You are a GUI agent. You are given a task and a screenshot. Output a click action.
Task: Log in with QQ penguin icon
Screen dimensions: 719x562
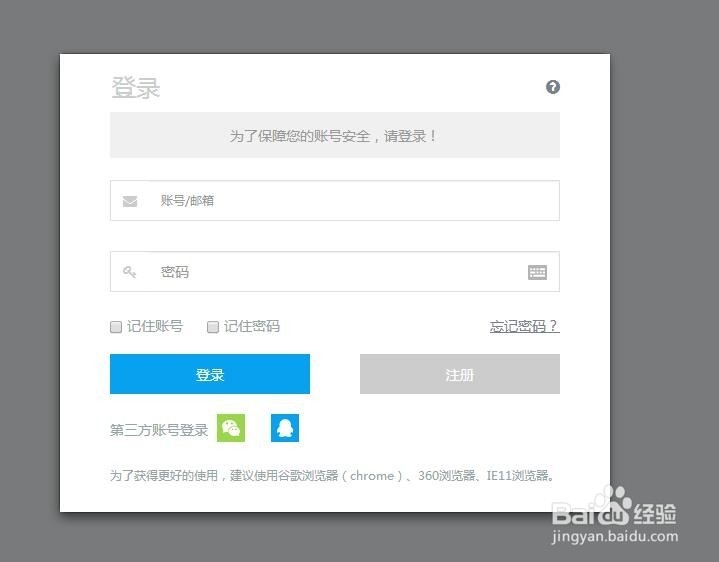[x=285, y=428]
